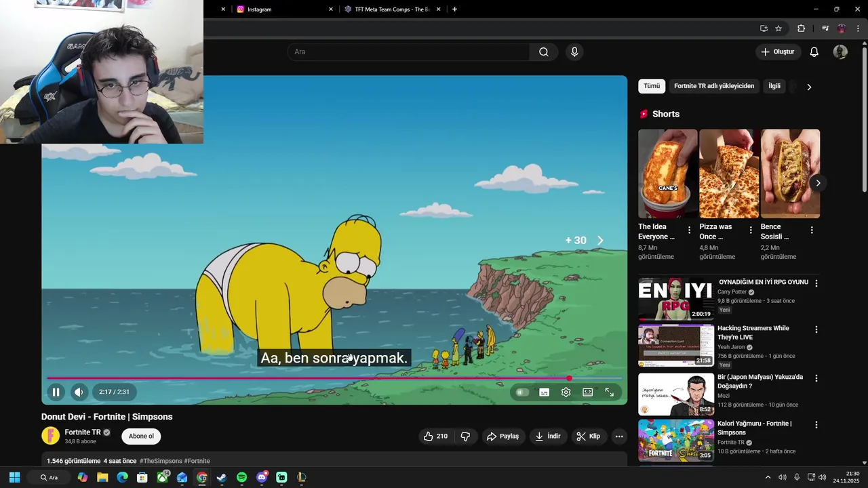Open the 'Hacking Streamers While They're LIVE' video
Viewport: 868px width, 488px height.
pos(753,333)
